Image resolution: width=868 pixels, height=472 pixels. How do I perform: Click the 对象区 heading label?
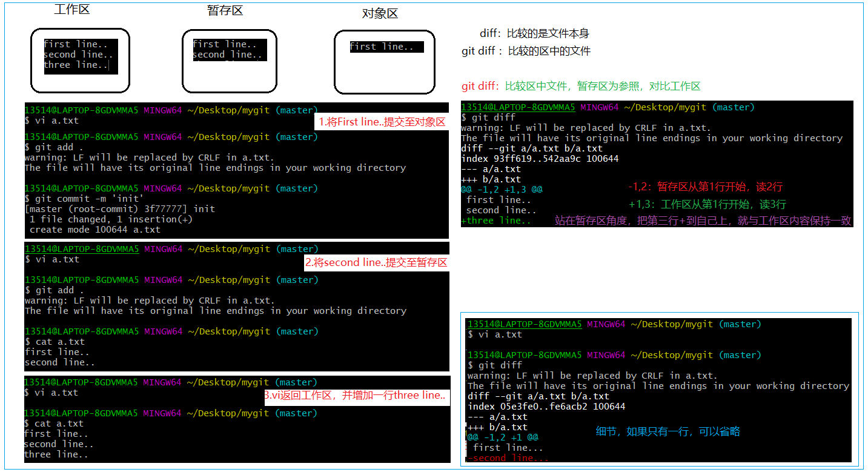pos(380,13)
